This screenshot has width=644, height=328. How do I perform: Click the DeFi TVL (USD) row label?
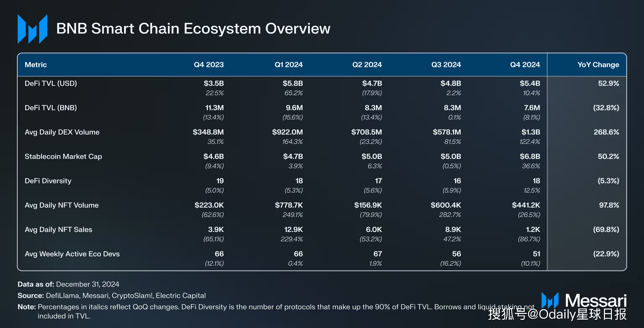[51, 83]
